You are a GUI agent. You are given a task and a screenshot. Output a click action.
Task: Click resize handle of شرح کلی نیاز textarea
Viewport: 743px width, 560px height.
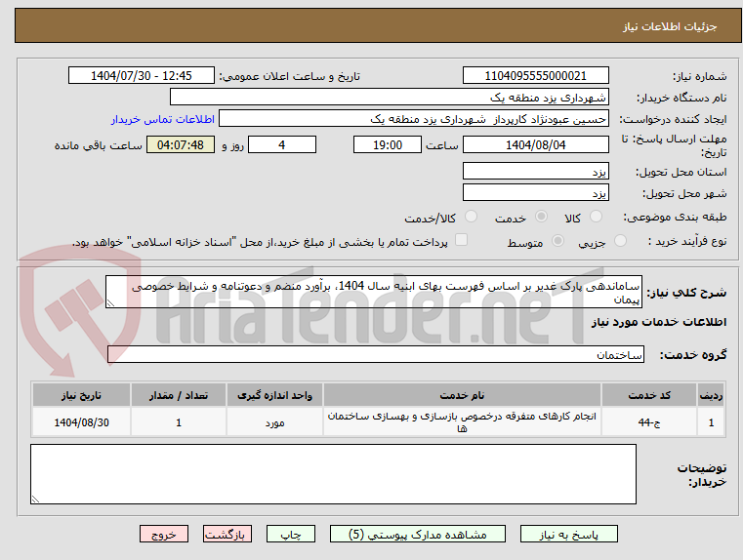click(110, 303)
